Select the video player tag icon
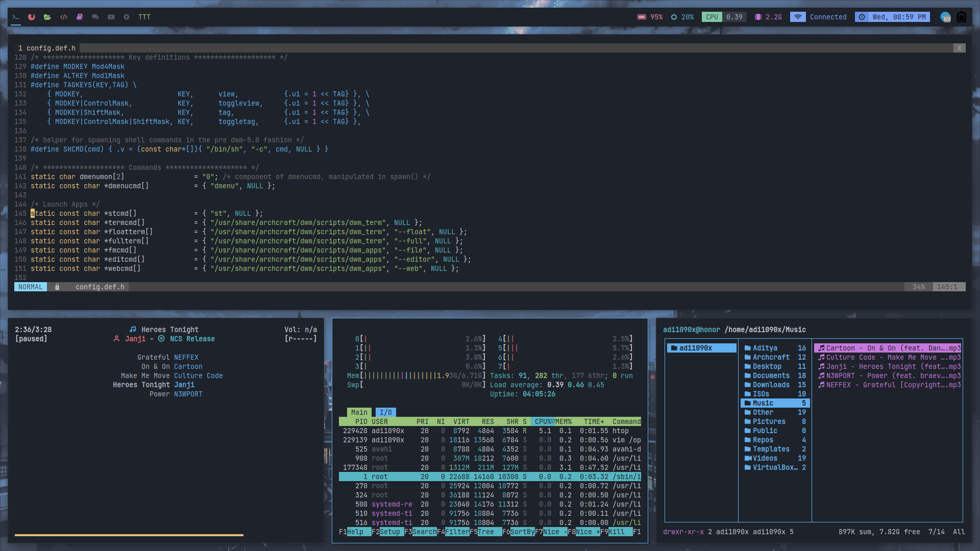Screen dimensions: 980x551 [x=111, y=17]
